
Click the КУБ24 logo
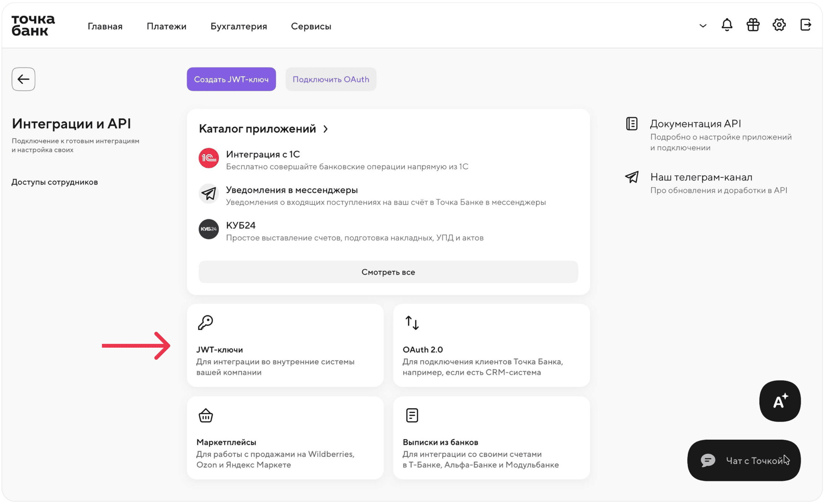point(208,229)
